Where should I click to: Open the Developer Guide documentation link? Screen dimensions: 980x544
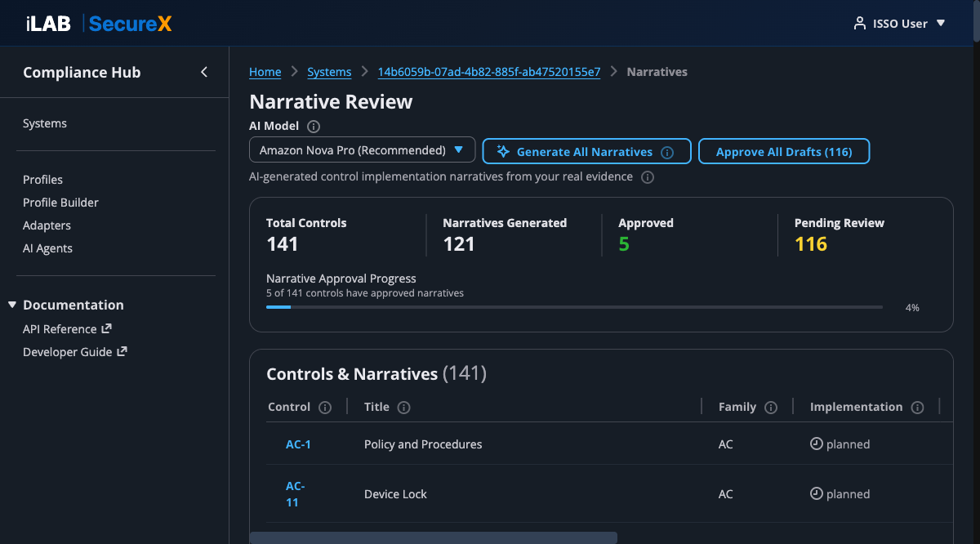tap(74, 352)
